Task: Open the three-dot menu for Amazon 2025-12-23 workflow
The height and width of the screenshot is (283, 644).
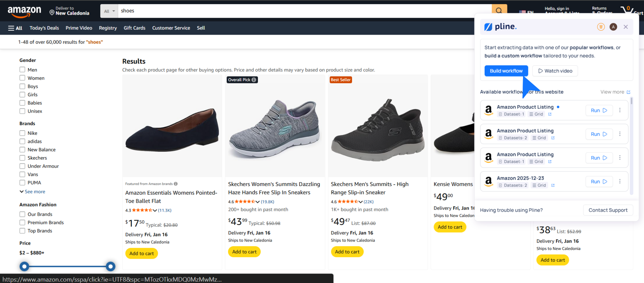Action: 620,182
